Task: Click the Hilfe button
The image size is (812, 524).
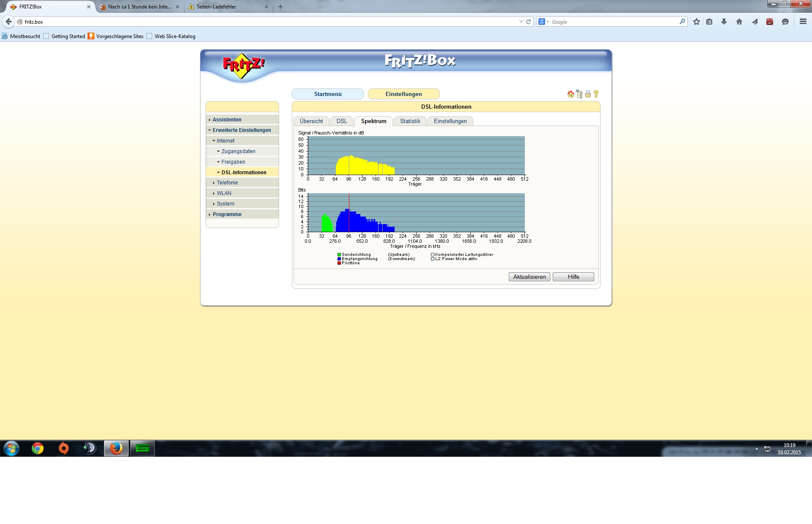Action: (x=573, y=277)
